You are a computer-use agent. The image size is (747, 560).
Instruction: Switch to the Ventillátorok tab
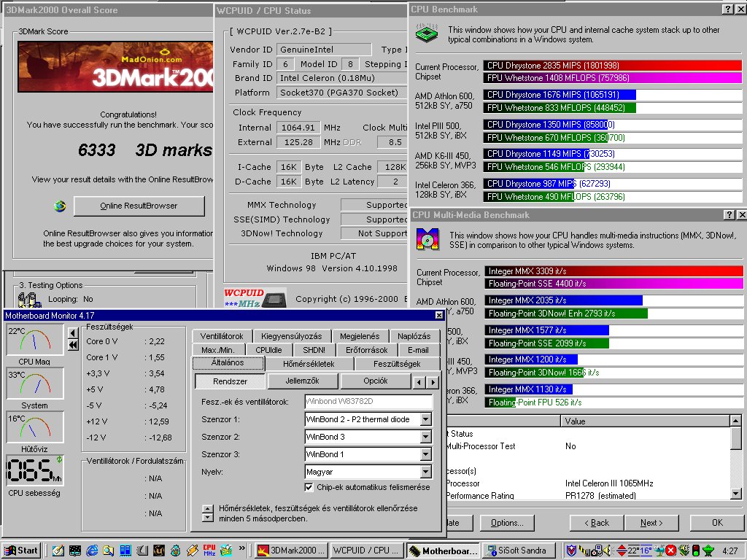222,336
